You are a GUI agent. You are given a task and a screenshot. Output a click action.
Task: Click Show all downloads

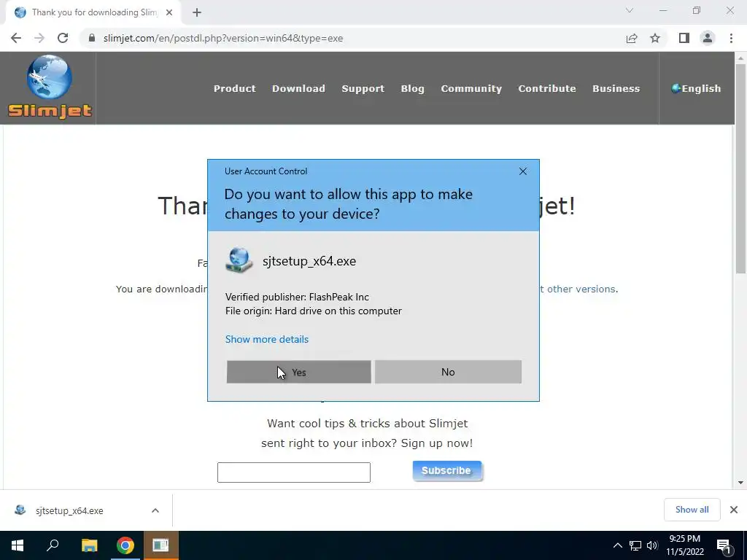[692, 510]
